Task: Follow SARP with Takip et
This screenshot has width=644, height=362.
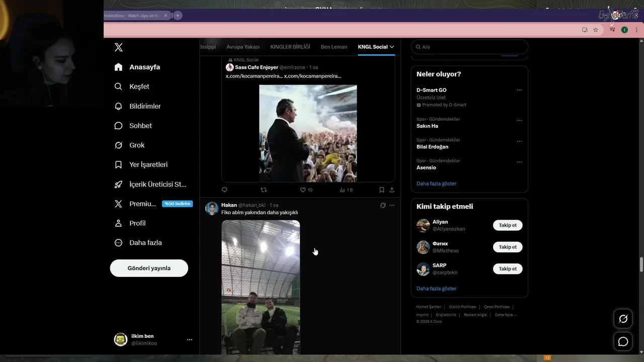Action: click(x=508, y=269)
